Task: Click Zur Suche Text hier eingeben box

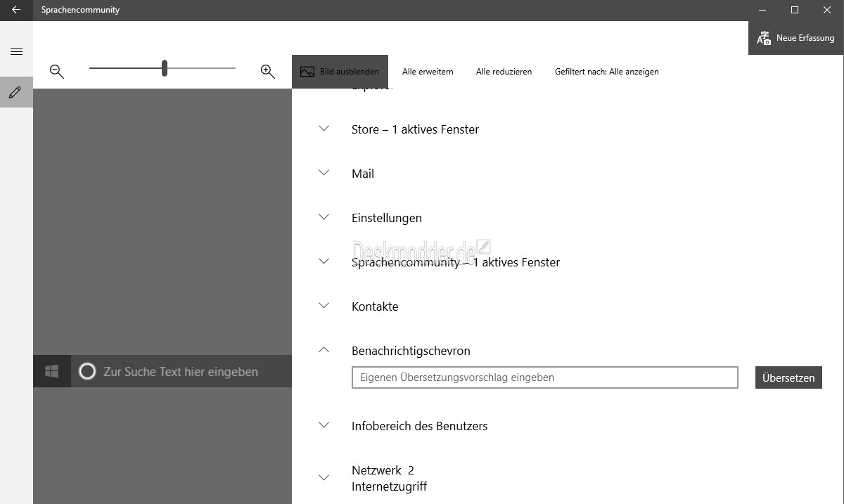Action: click(181, 371)
